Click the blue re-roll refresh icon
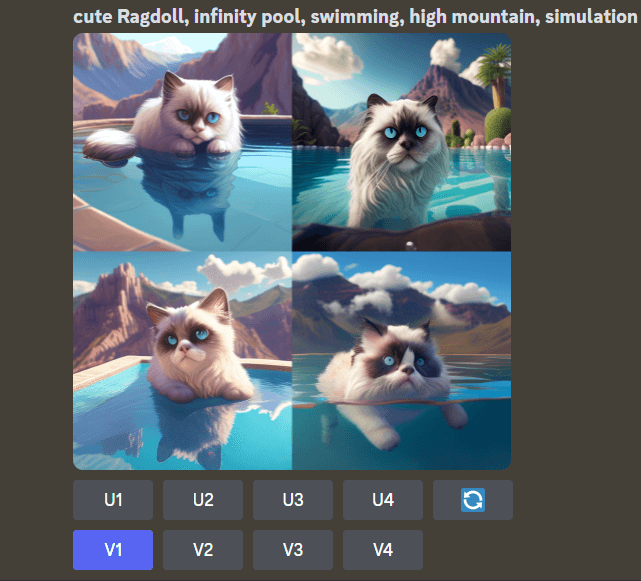 click(473, 500)
